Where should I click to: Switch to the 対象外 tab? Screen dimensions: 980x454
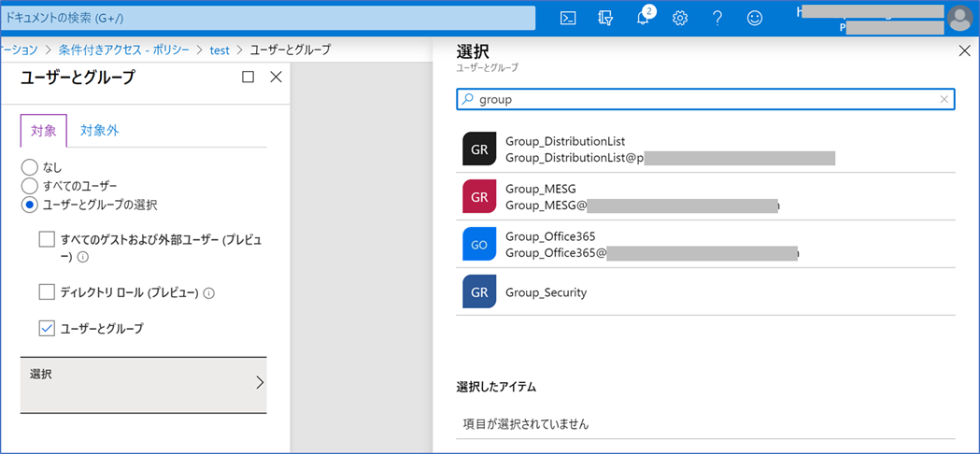coord(99,131)
